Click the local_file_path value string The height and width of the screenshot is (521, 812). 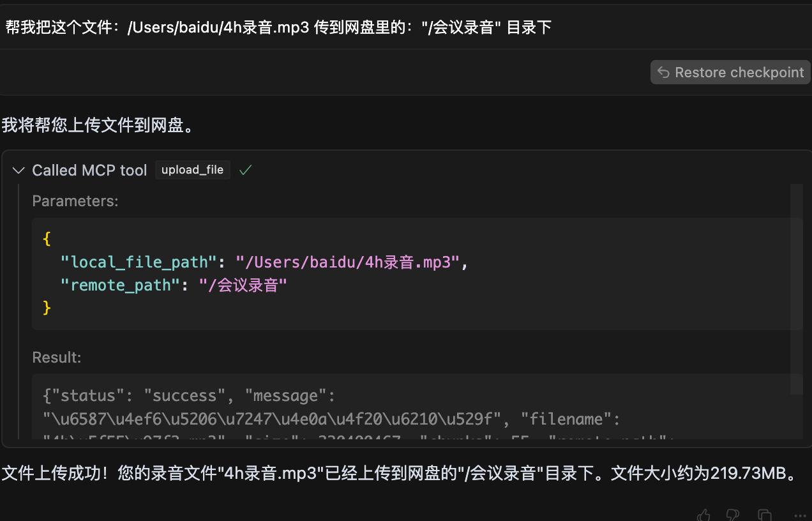click(347, 262)
